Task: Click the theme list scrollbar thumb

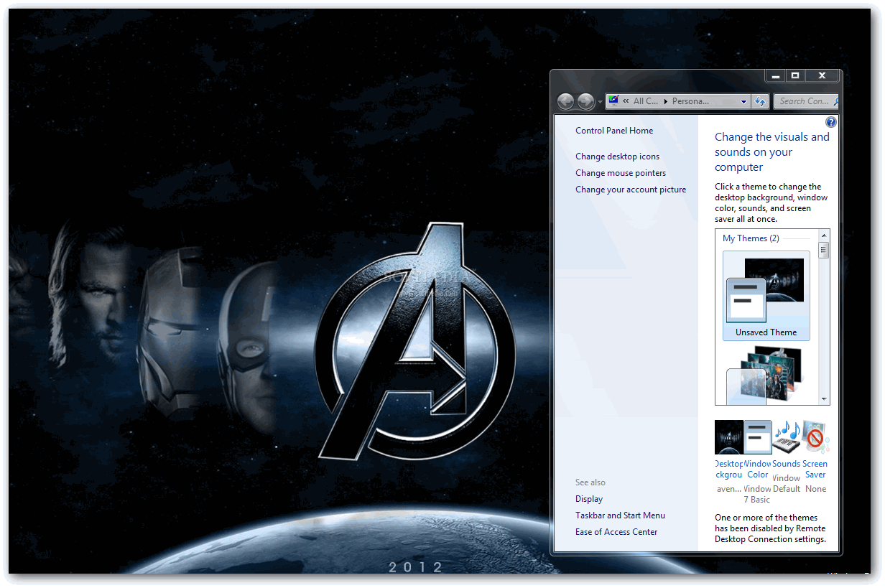Action: pyautogui.click(x=824, y=250)
